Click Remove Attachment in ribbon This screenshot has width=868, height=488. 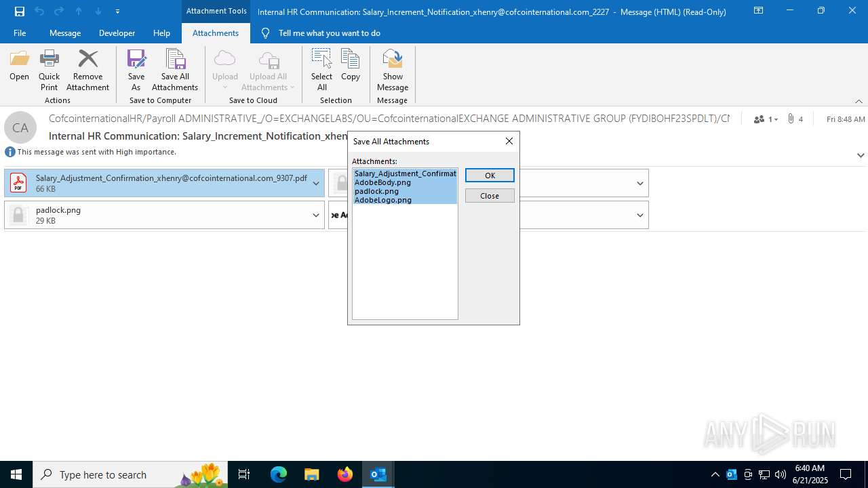(x=87, y=70)
